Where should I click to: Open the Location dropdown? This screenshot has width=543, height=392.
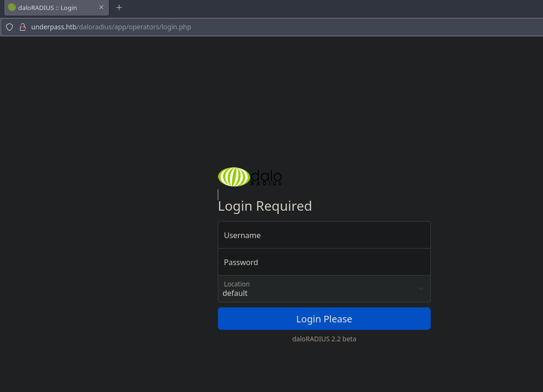(324, 289)
